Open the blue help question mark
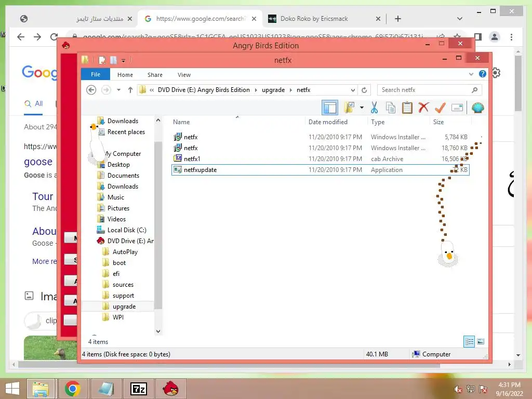The image size is (532, 399). [x=483, y=74]
